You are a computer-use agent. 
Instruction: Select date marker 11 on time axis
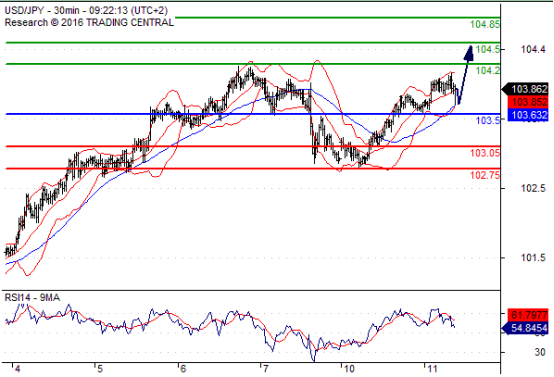(432, 369)
